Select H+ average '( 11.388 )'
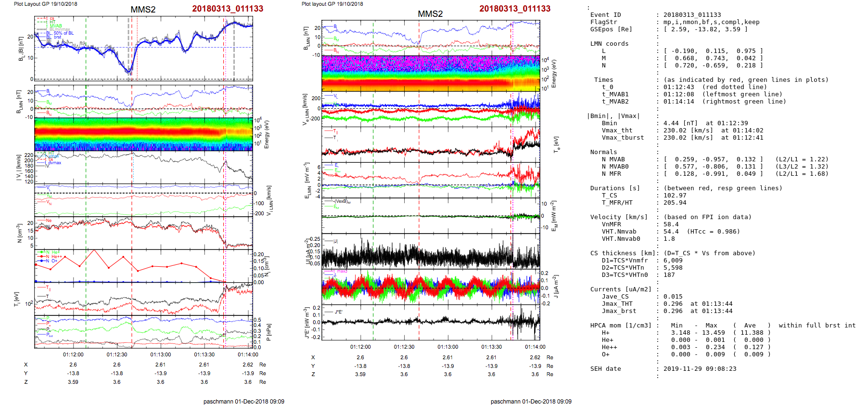 (x=752, y=333)
